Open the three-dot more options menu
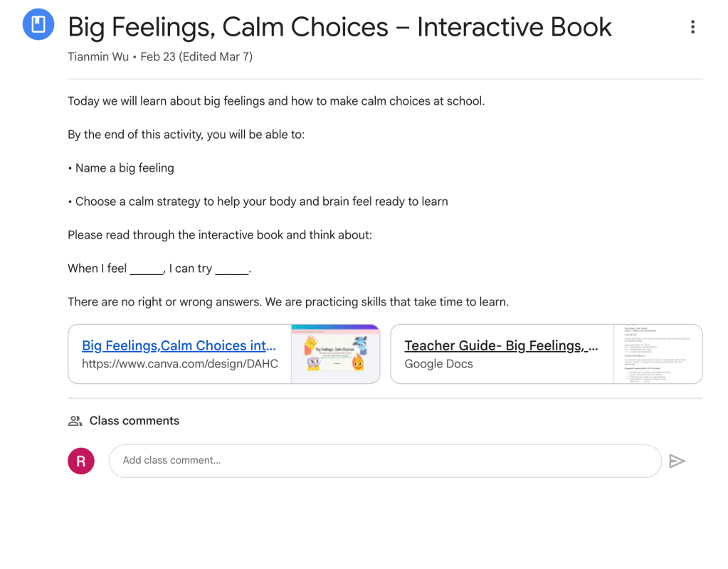 (x=692, y=27)
